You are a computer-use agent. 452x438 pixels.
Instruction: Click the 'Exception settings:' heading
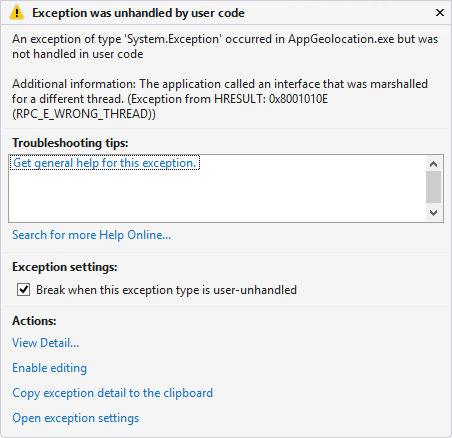[65, 267]
